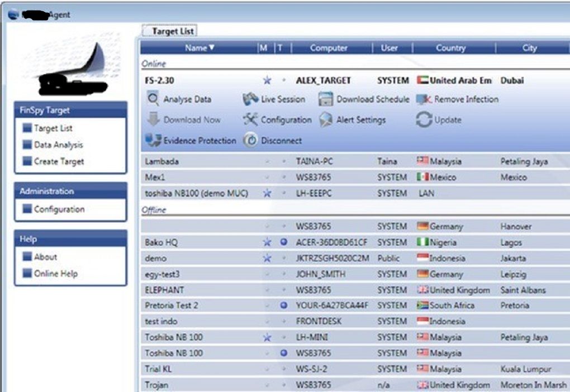
Task: Select the Mex1 target row
Action: click(355, 177)
